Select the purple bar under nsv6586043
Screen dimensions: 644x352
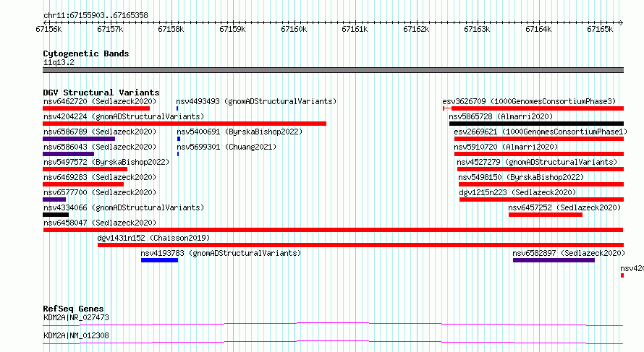point(68,154)
